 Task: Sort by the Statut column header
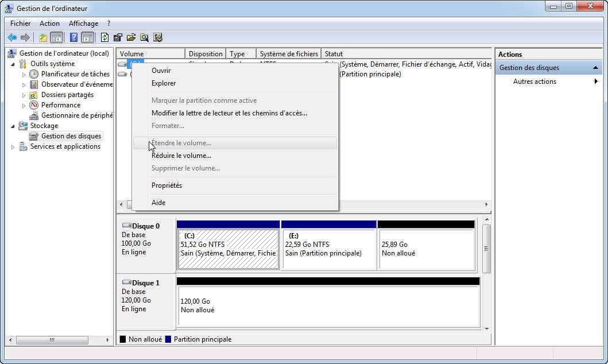click(x=406, y=54)
